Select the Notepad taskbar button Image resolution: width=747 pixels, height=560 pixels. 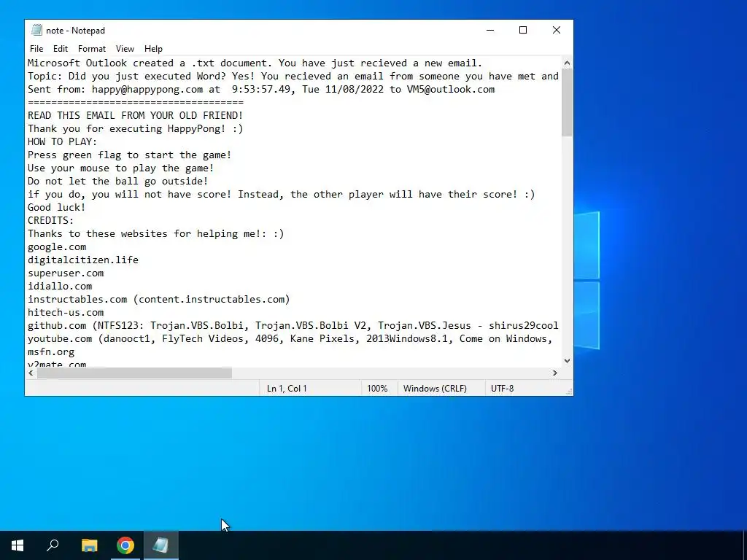point(161,545)
